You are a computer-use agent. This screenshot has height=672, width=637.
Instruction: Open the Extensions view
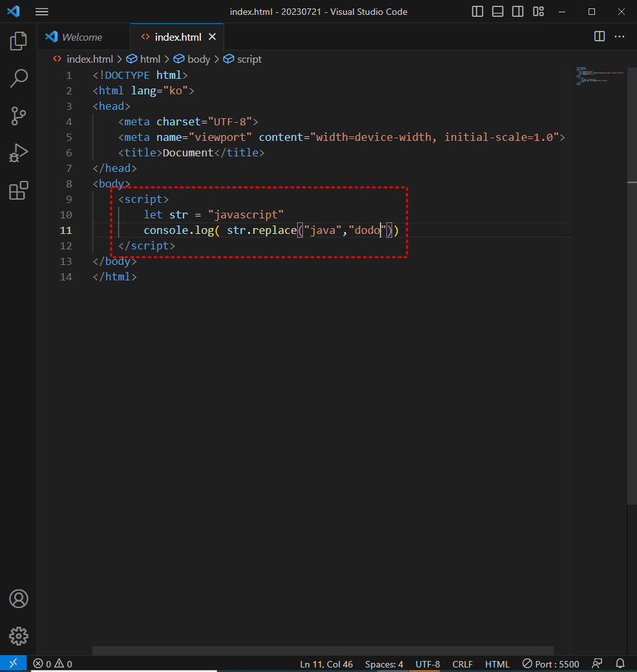coord(19,190)
